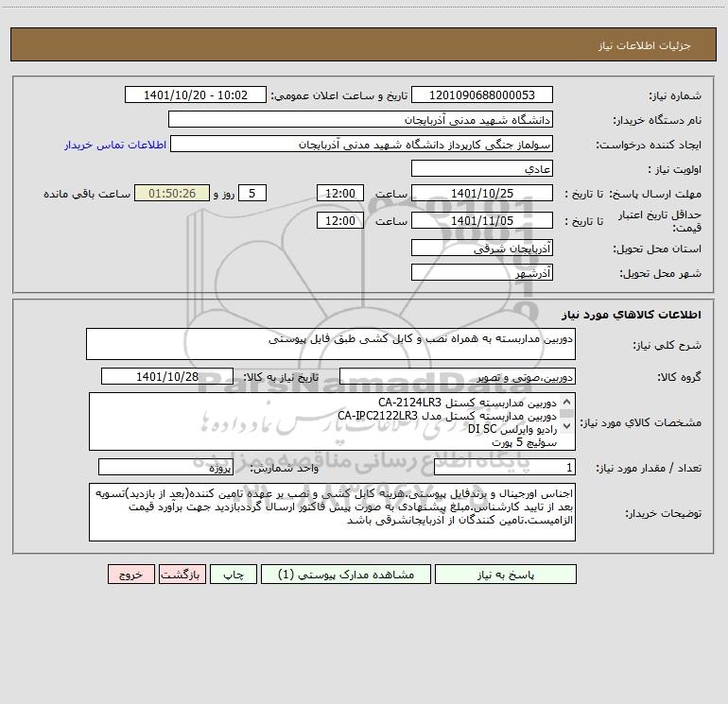
Task: Click remaining time countdown 01:50:26
Action: 172,193
